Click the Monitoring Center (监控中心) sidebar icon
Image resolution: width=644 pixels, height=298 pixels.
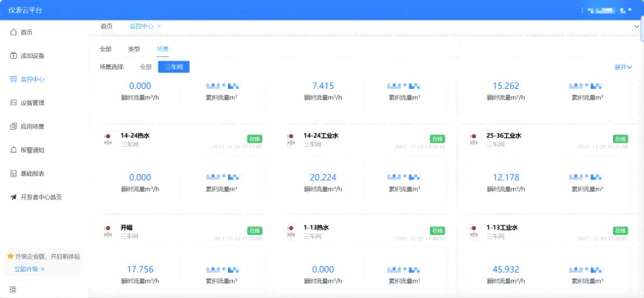(x=14, y=79)
